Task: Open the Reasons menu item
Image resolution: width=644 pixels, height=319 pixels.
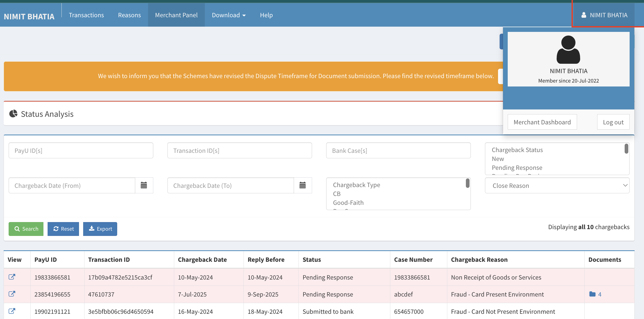Action: tap(129, 15)
